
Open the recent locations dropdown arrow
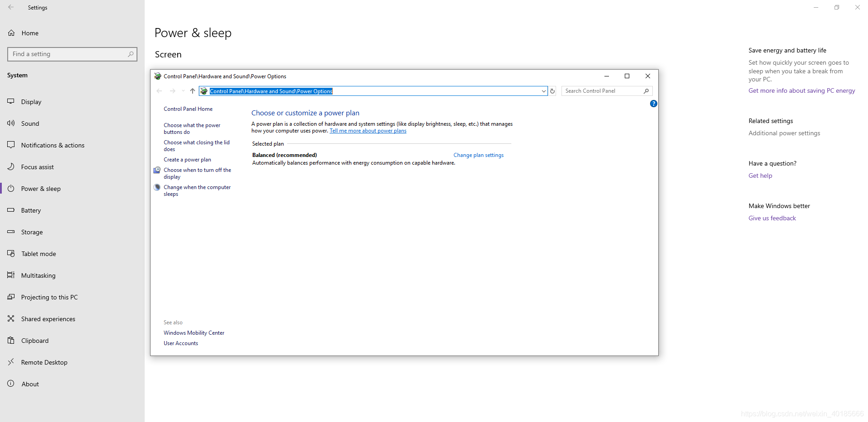coord(183,91)
